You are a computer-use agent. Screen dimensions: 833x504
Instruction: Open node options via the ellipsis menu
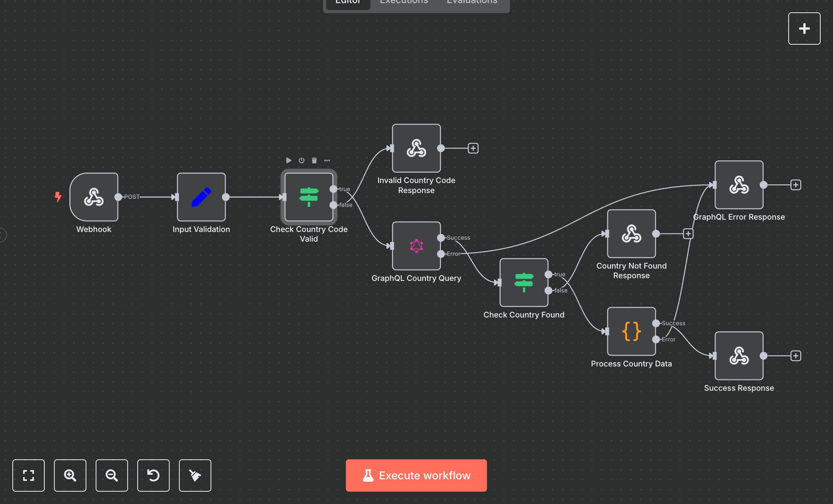327,160
